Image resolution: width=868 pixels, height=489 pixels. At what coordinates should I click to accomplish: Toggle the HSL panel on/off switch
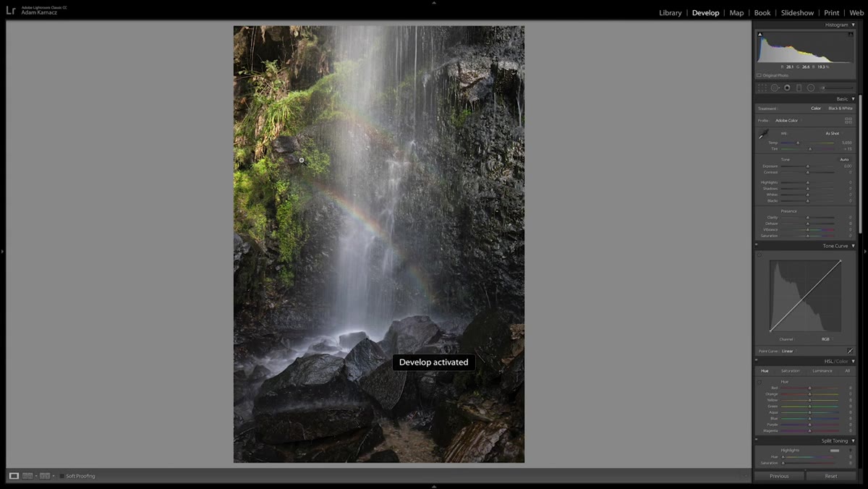coord(757,361)
